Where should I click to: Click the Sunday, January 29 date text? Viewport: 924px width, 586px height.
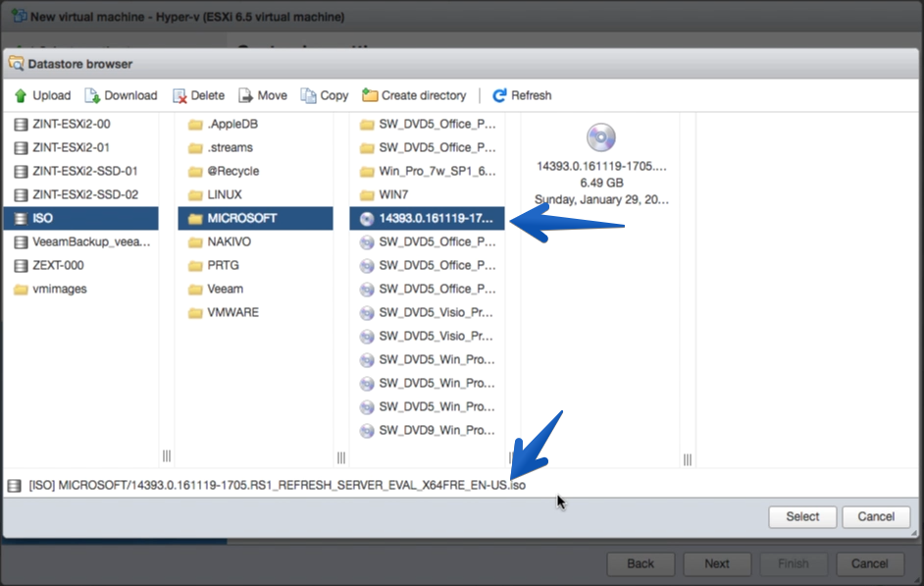coord(601,199)
